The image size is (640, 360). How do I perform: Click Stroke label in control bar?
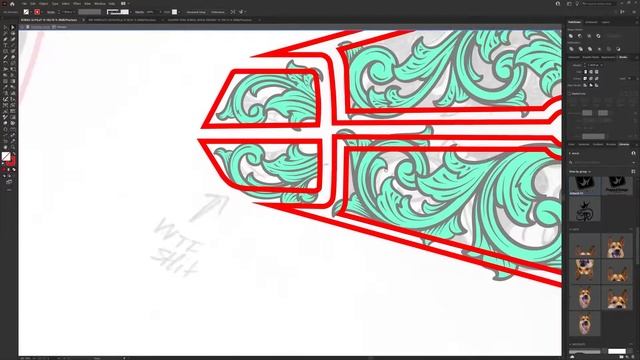click(x=51, y=12)
